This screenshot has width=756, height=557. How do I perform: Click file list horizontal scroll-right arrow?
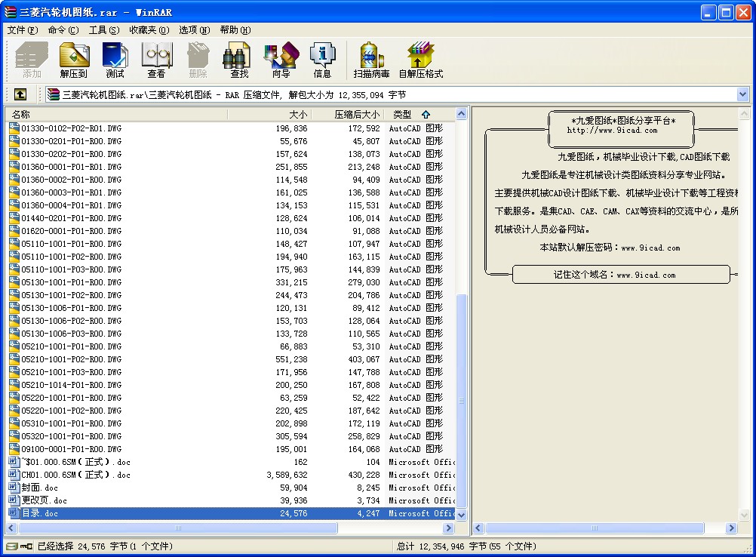(x=448, y=528)
